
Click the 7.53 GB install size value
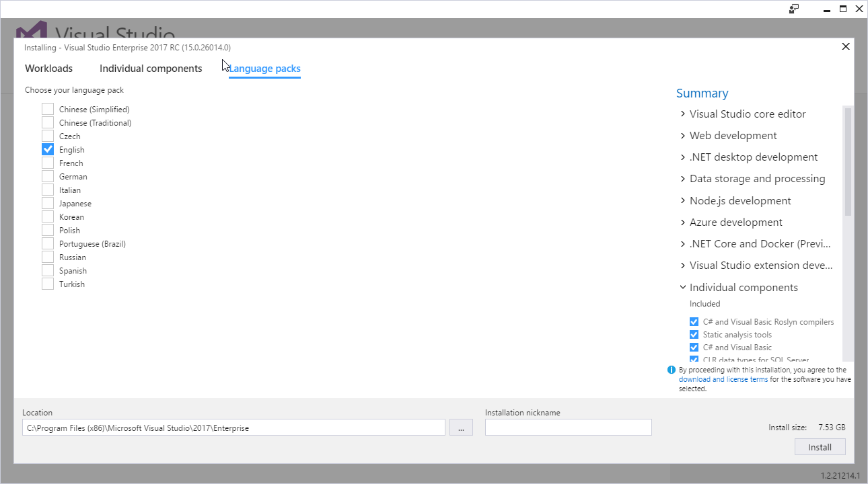pos(832,428)
